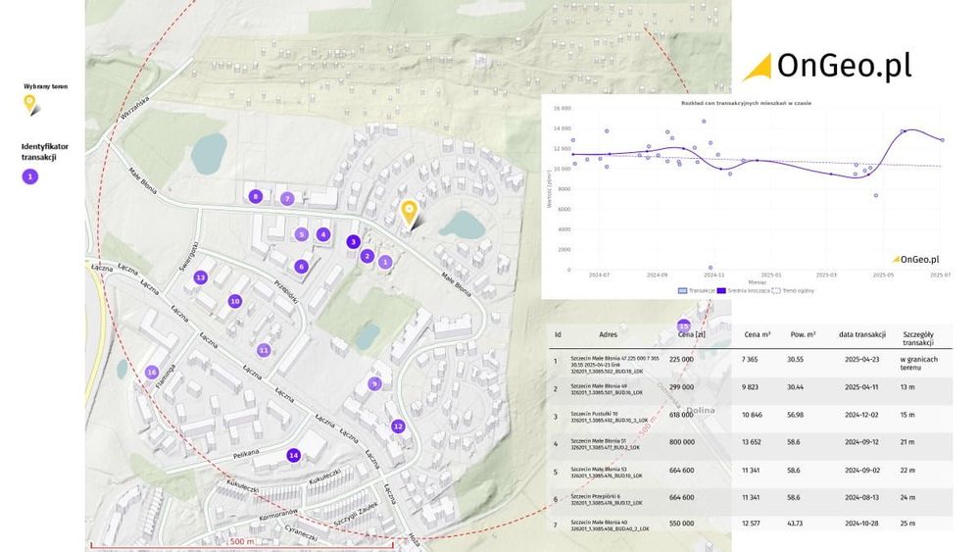
Task: Click the lowest data point in the chart
Action: point(710,267)
